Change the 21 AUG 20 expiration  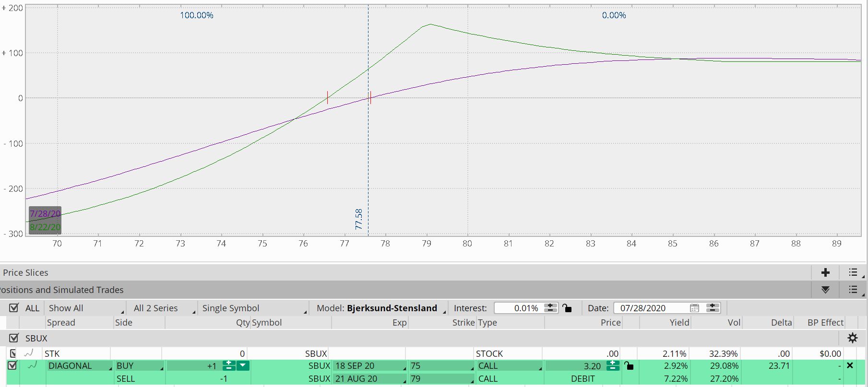pos(369,379)
